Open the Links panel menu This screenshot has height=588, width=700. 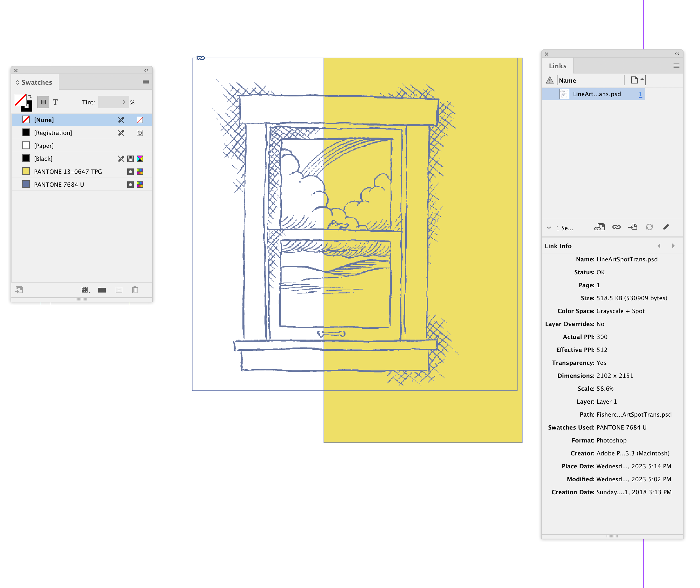pyautogui.click(x=676, y=65)
